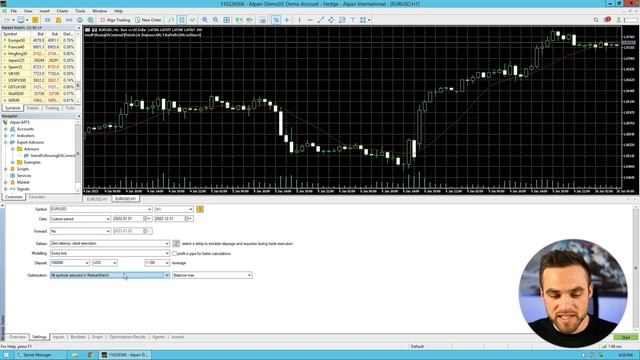Click the notifications icon with red badge
This screenshot has width=640, height=360.
click(x=607, y=20)
